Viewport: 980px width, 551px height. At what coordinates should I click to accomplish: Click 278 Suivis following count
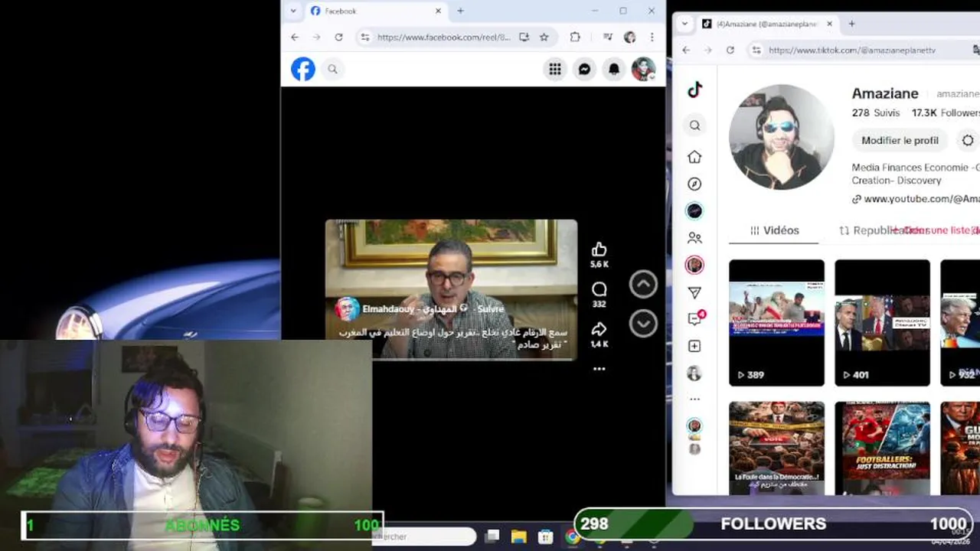coord(876,112)
